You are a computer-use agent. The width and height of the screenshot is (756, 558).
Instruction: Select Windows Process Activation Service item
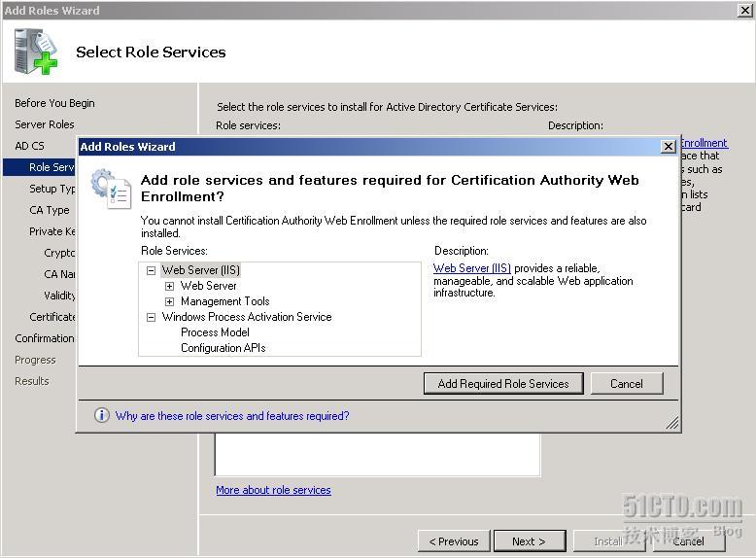point(247,317)
